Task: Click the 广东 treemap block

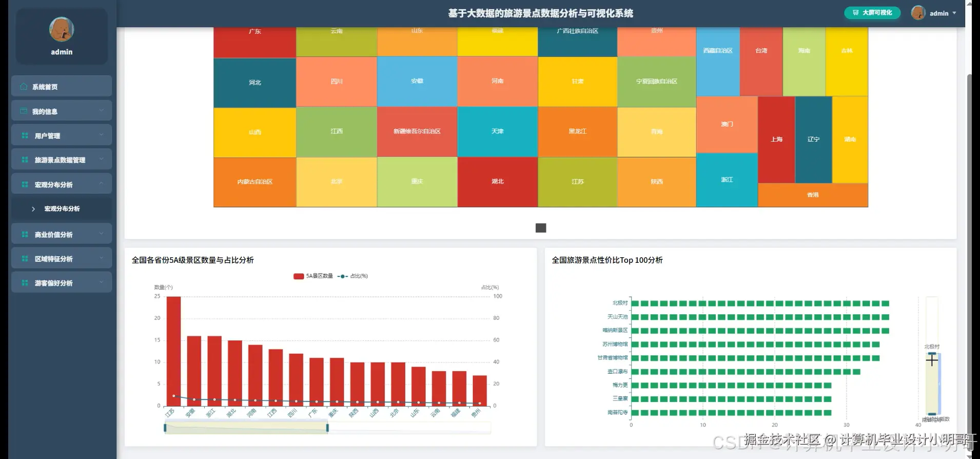Action: coord(255,42)
